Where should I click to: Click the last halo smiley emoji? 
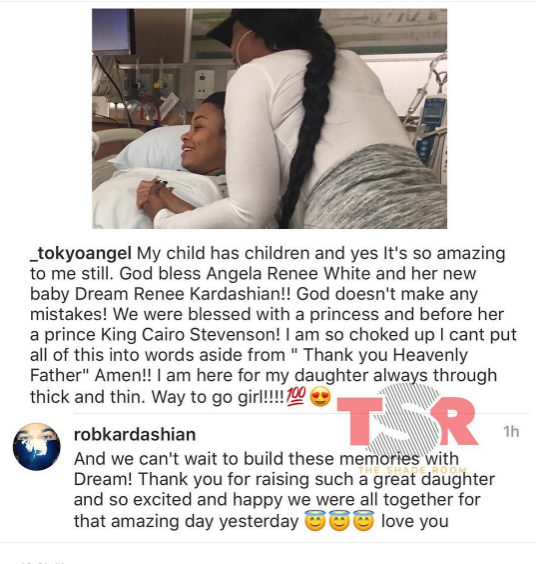pyautogui.click(x=363, y=520)
